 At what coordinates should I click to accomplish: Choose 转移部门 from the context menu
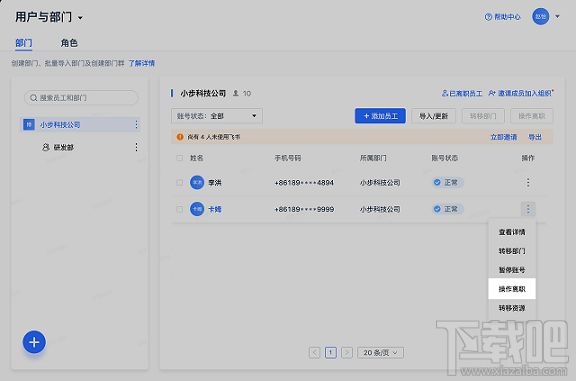pos(512,251)
